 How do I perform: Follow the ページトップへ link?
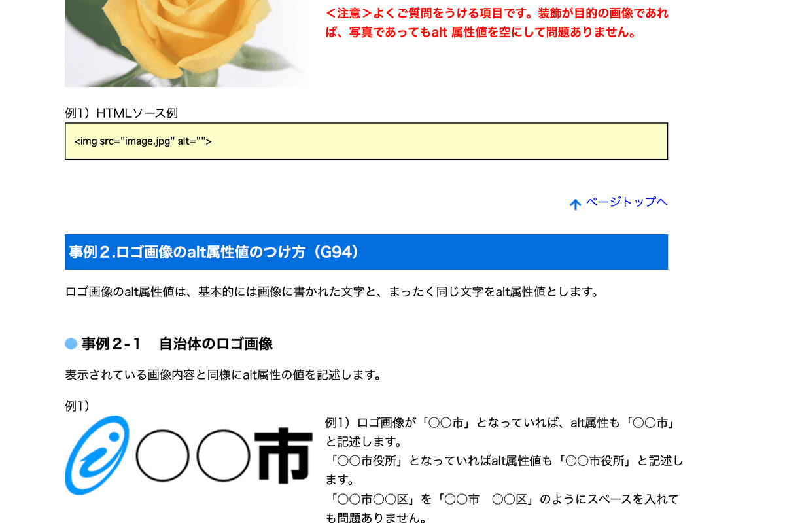pyautogui.click(x=626, y=202)
